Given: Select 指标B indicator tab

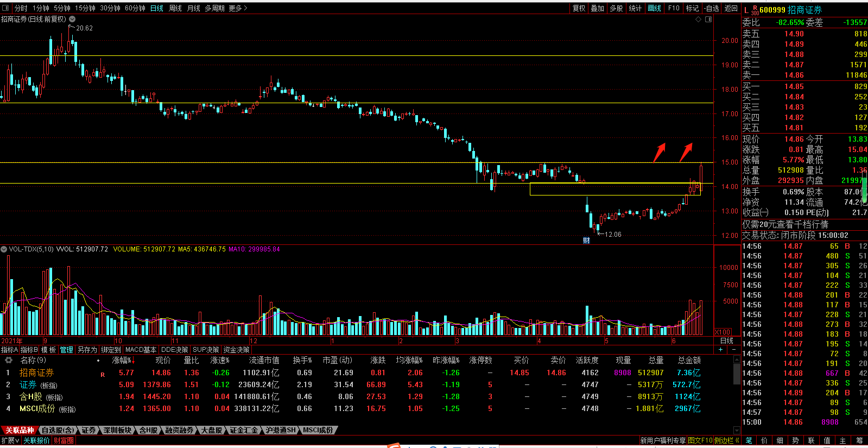Looking at the screenshot, I should (x=29, y=350).
